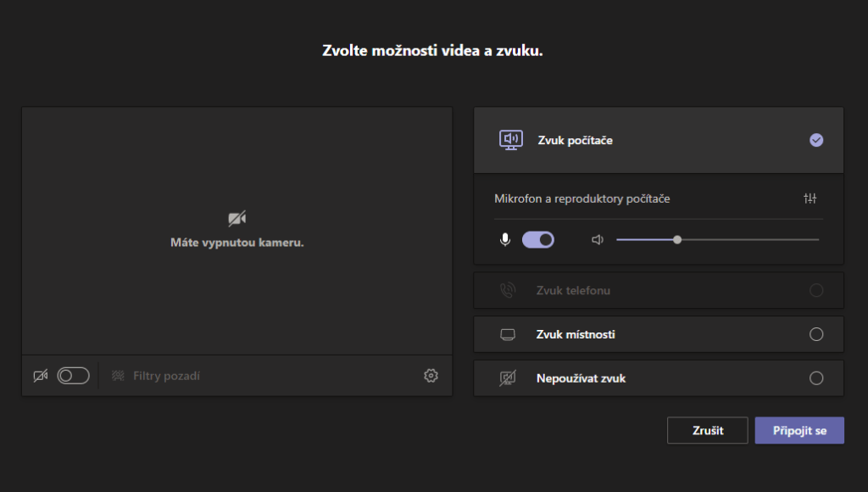Screen dimensions: 868x492
Task: Select the 'Zvuk telefonu' radio button
Action: 816,290
